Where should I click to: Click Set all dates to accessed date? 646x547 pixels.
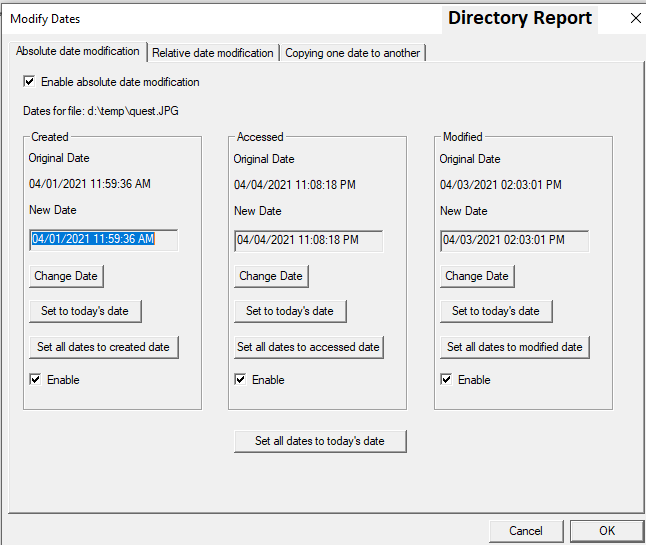tap(308, 347)
